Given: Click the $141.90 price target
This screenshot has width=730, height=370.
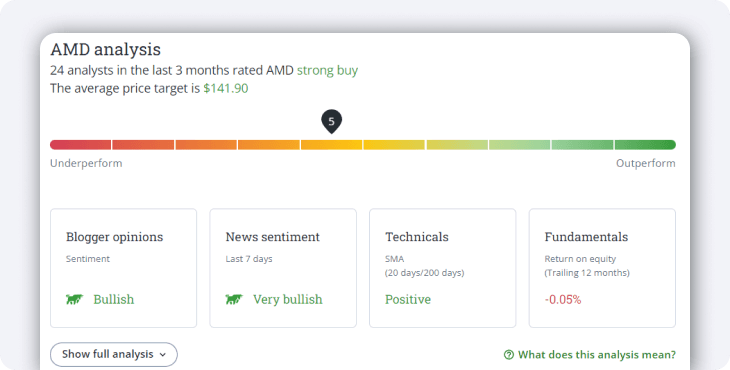Looking at the screenshot, I should (x=226, y=88).
